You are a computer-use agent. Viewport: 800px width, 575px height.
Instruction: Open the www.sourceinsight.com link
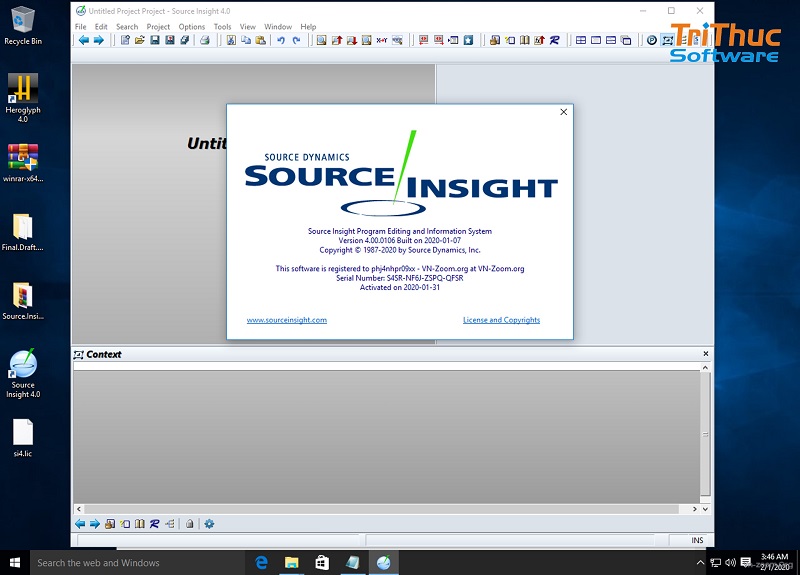287,320
